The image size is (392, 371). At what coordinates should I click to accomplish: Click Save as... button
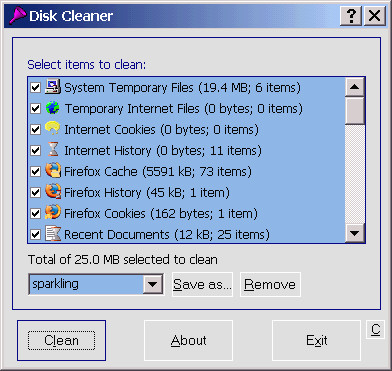[202, 284]
